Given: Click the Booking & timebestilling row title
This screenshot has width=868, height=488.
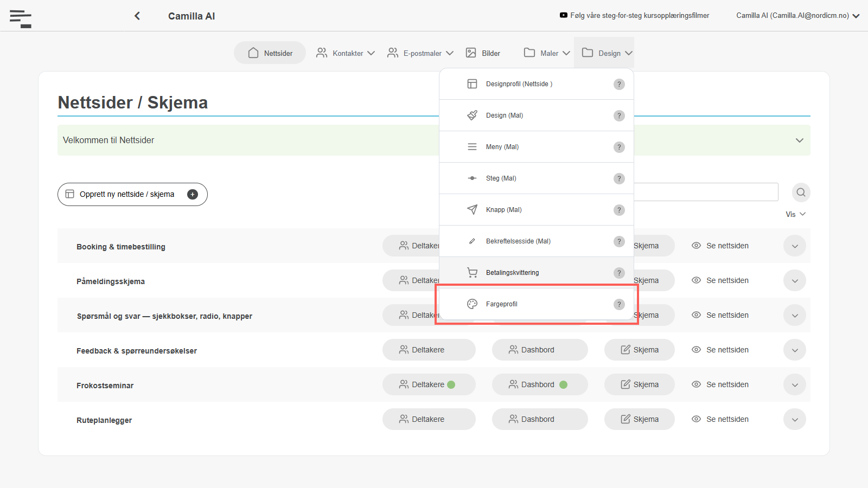Looking at the screenshot, I should coord(121,247).
